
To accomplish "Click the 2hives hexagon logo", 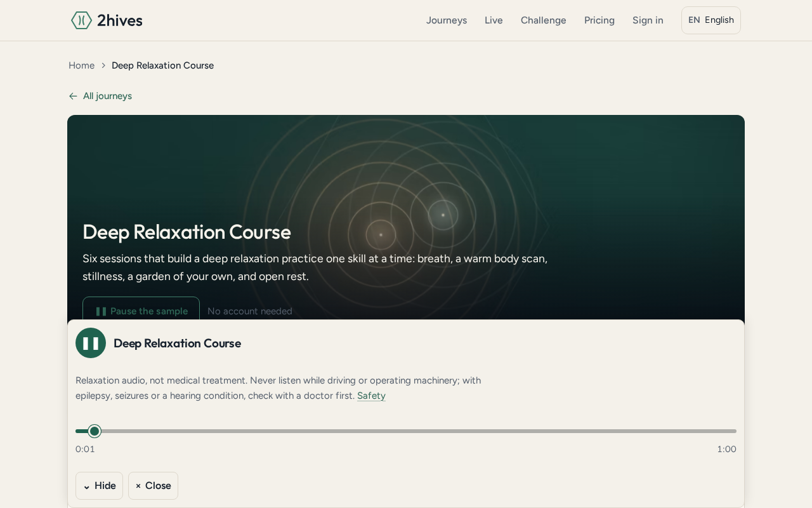I will pyautogui.click(x=82, y=20).
